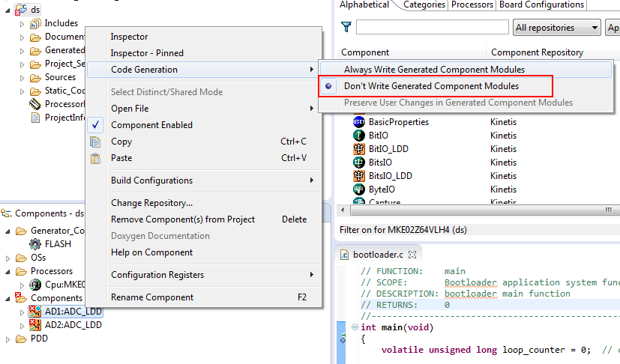Screen dimensions: 620x364
Task: Choose Rename Component from context menu
Action: point(152,297)
